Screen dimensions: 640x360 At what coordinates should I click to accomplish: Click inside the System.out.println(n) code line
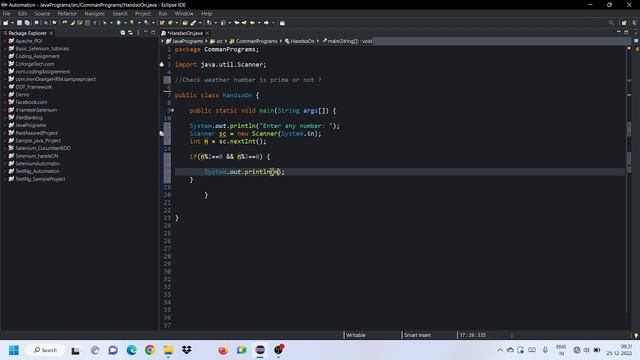coord(244,172)
